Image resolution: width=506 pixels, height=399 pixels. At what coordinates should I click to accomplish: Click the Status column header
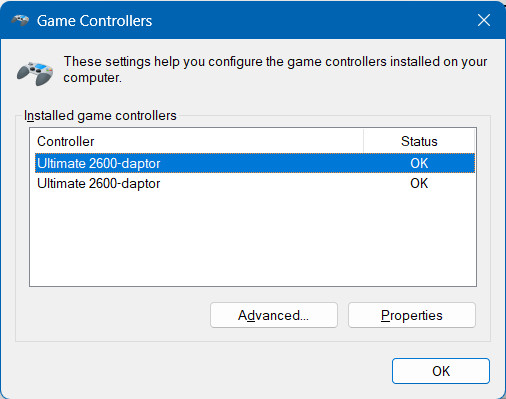pyautogui.click(x=419, y=141)
